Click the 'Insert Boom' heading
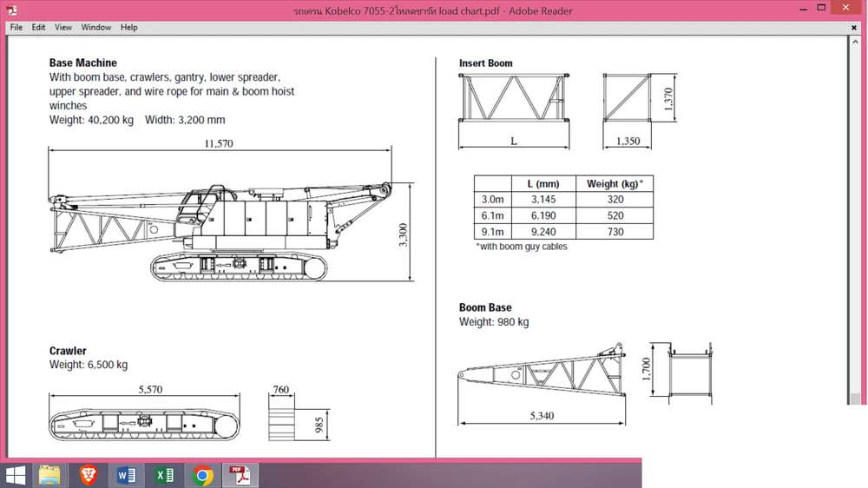Image resolution: width=868 pixels, height=488 pixels. pos(485,63)
